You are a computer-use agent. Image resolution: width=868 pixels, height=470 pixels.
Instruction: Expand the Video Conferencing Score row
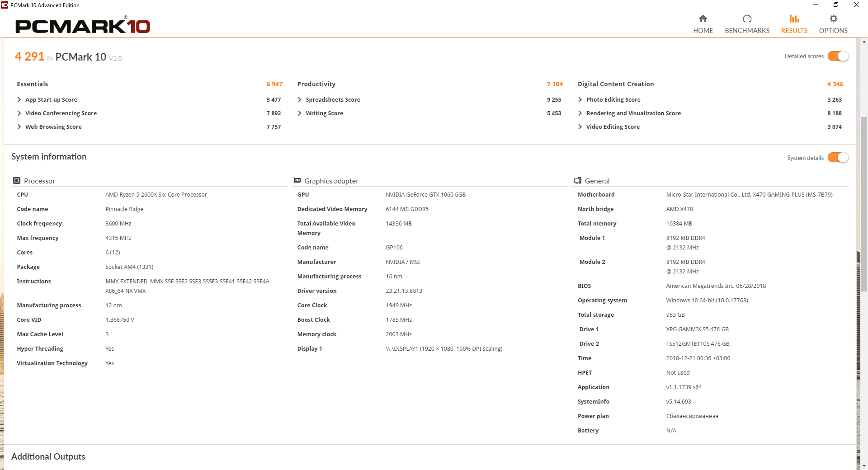(19, 113)
